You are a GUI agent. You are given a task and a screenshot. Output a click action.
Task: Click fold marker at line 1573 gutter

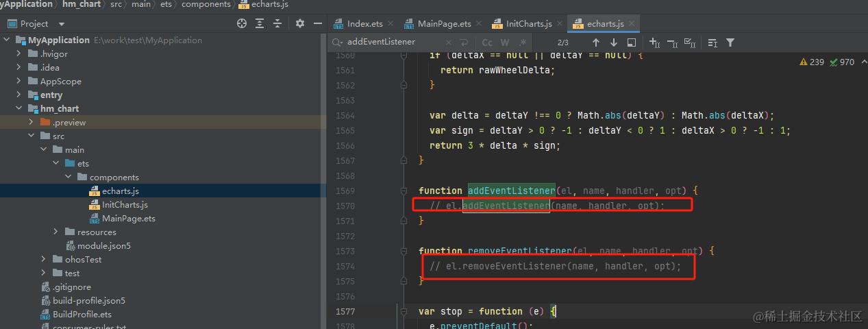pos(404,251)
